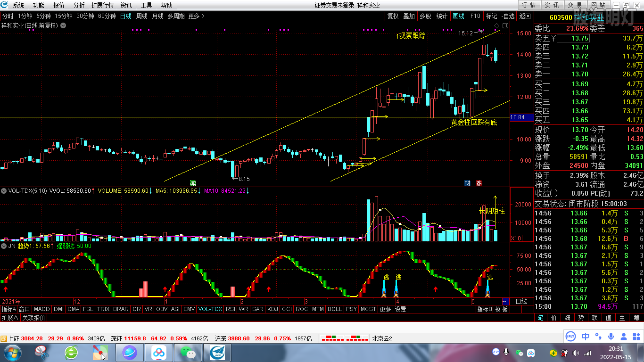The height and width of the screenshot is (362, 644).
Task: Open the 行情 quotes section button
Action: (x=530, y=5)
